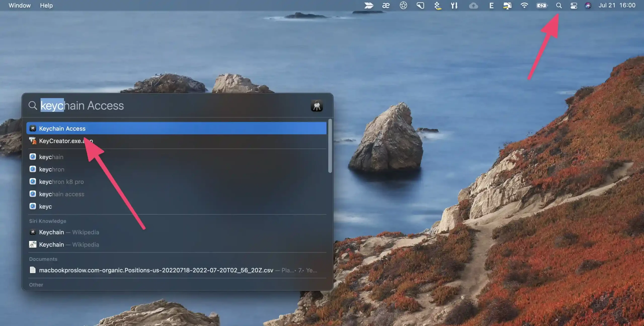Click the display mirroring menu bar icon

[507, 5]
